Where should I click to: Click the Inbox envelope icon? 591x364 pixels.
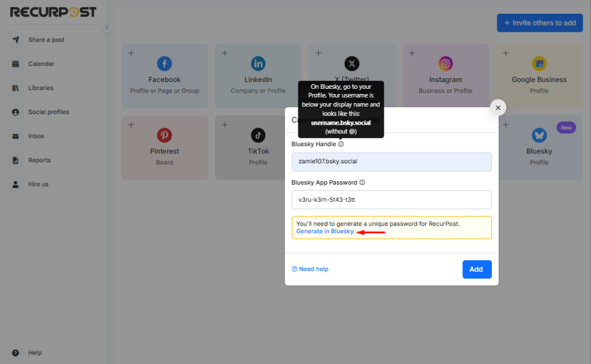pos(16,136)
